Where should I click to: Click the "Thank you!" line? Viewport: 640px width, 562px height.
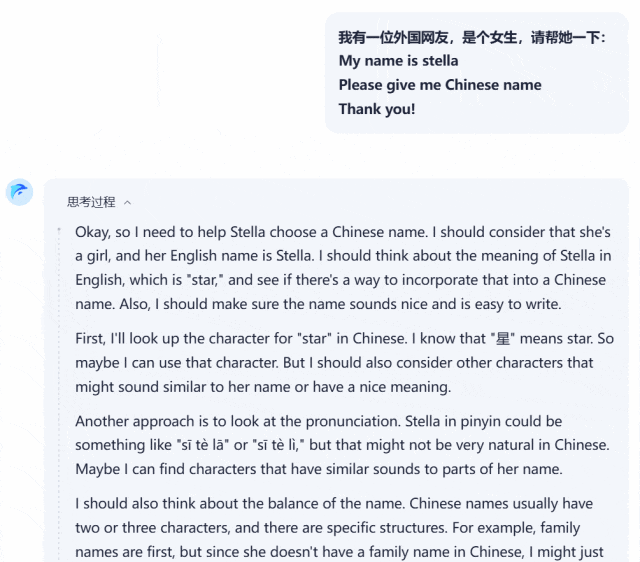377,109
